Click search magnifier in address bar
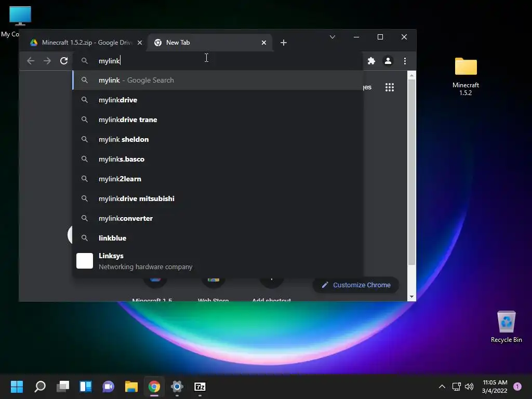Viewport: 532px width, 399px height. coord(85,61)
